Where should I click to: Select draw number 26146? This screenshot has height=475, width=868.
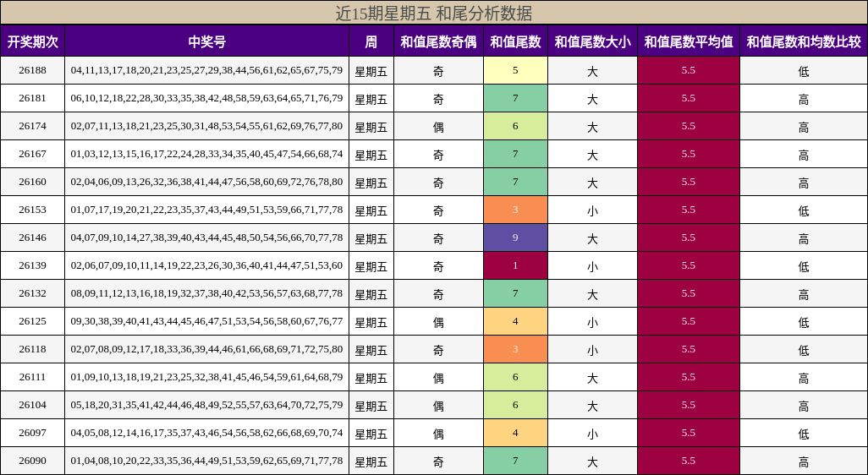[x=32, y=237]
